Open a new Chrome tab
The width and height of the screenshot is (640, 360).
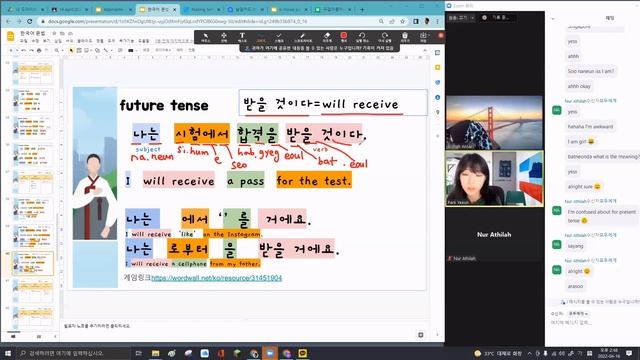click(x=362, y=9)
